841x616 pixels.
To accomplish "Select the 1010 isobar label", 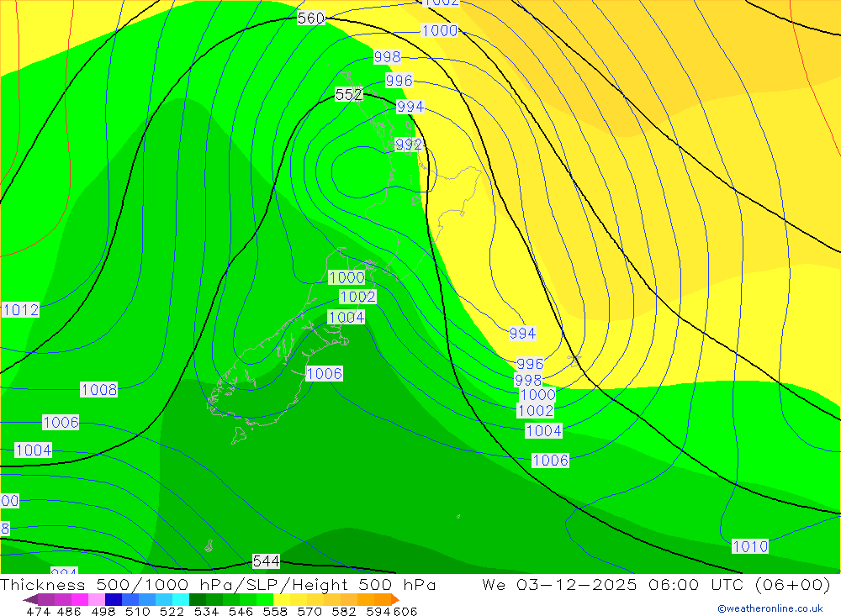I will pos(750,546).
